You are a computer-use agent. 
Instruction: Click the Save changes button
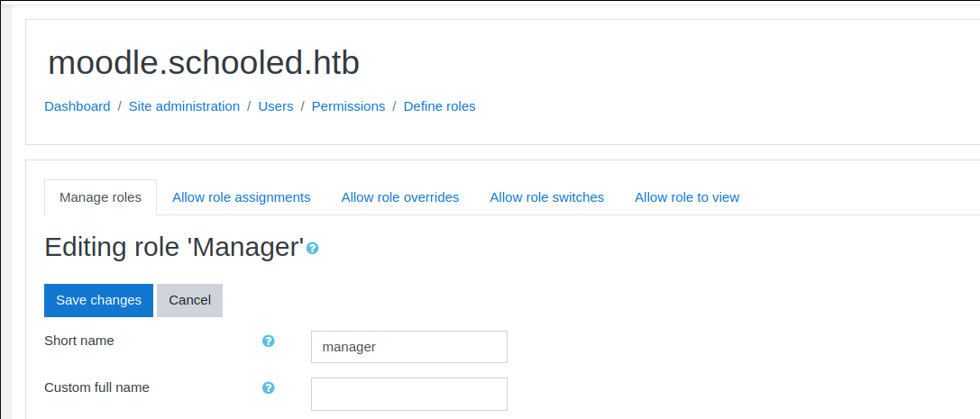coord(98,300)
